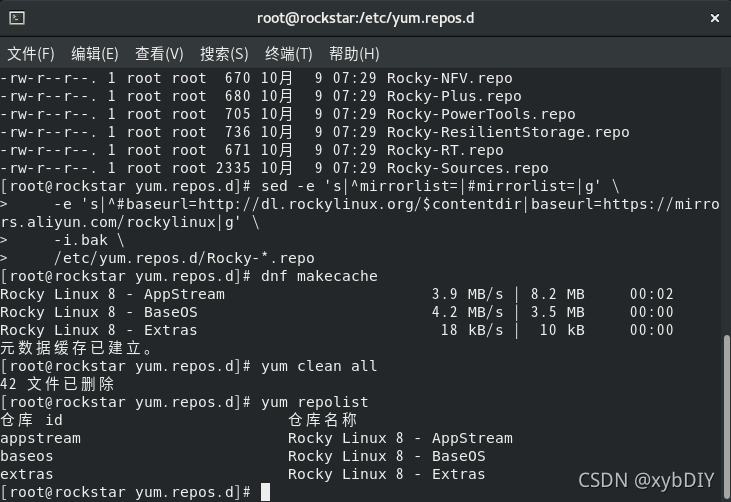The image size is (731, 502).
Task: Open the 搜索(S) menu
Action: coord(224,53)
